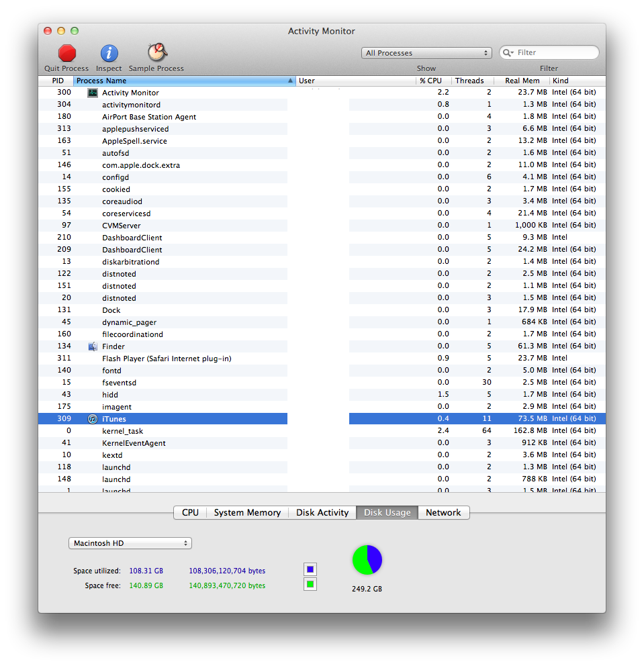The width and height of the screenshot is (644, 666).
Task: Select the com.apple.dock.extra process
Action: (x=322, y=165)
